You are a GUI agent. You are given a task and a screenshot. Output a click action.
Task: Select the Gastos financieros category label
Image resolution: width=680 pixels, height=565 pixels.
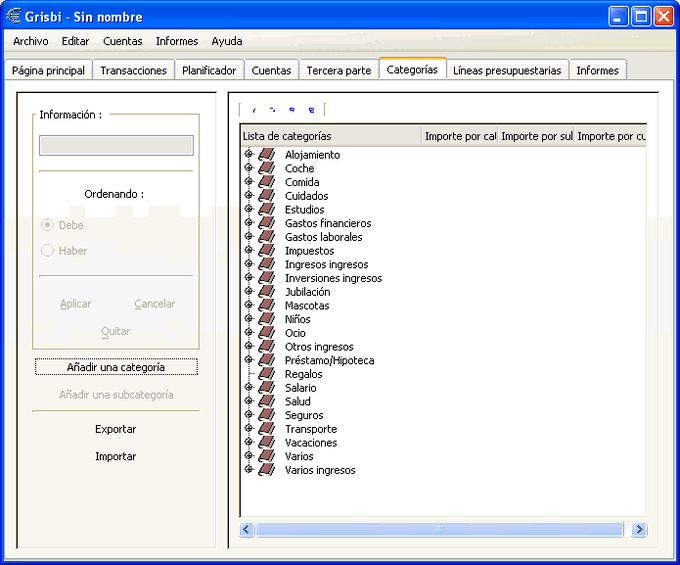pyautogui.click(x=328, y=223)
